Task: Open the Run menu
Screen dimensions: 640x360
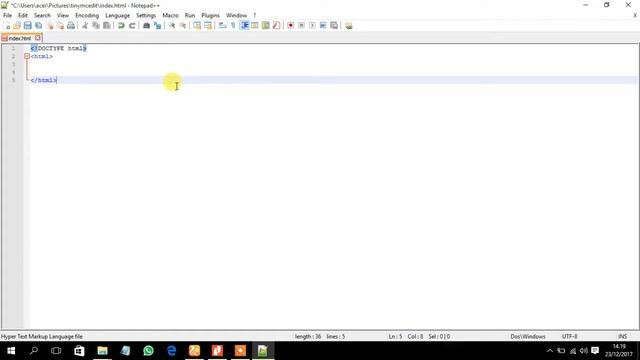Action: pyautogui.click(x=190, y=16)
